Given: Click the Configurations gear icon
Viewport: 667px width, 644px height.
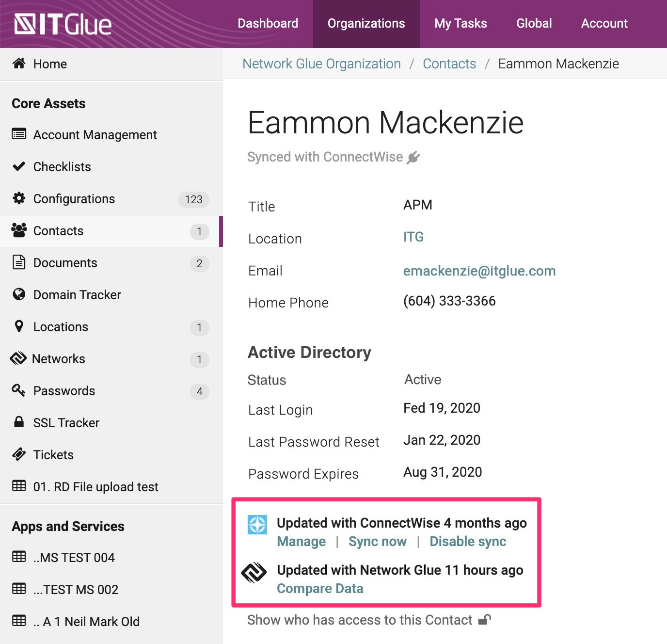Looking at the screenshot, I should click(19, 198).
